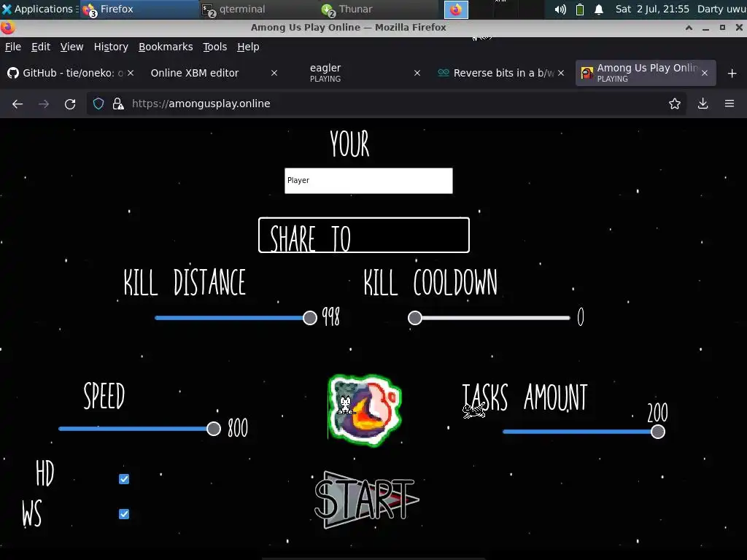The image size is (747, 560).
Task: Close the Online XBM editor tab
Action: point(274,73)
